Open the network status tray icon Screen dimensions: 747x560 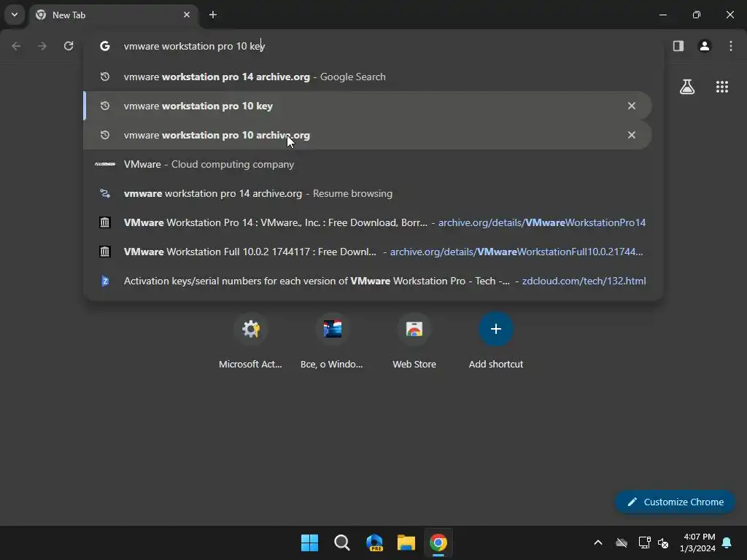click(644, 542)
